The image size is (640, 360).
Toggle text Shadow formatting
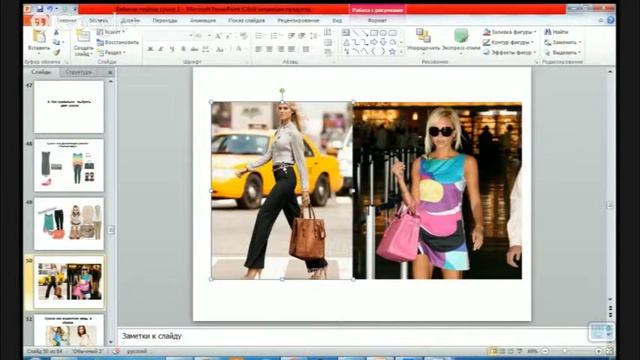[x=183, y=49]
